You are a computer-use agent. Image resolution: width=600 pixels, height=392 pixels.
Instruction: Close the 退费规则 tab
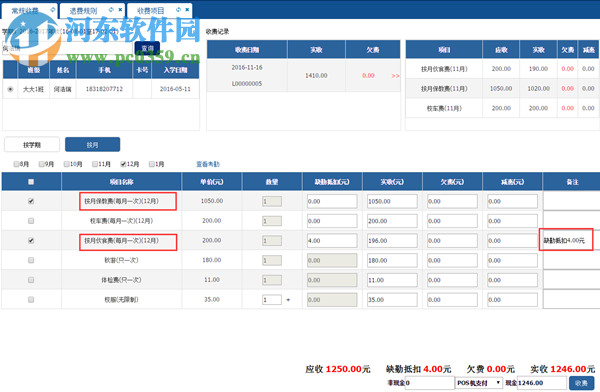(120, 10)
